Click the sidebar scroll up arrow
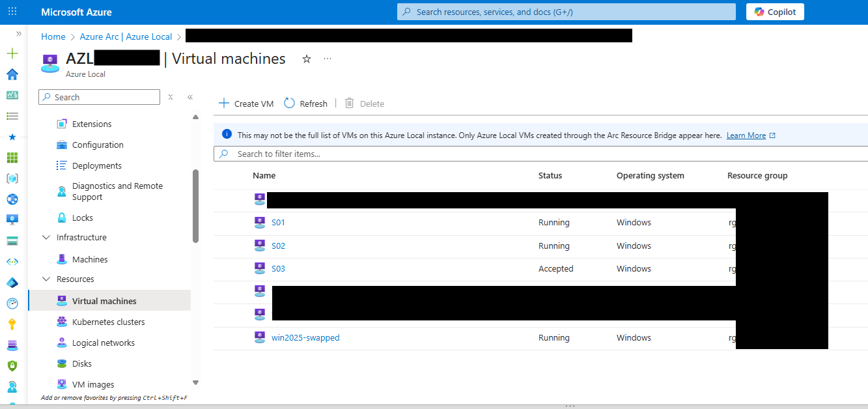This screenshot has height=409, width=868. [x=195, y=117]
